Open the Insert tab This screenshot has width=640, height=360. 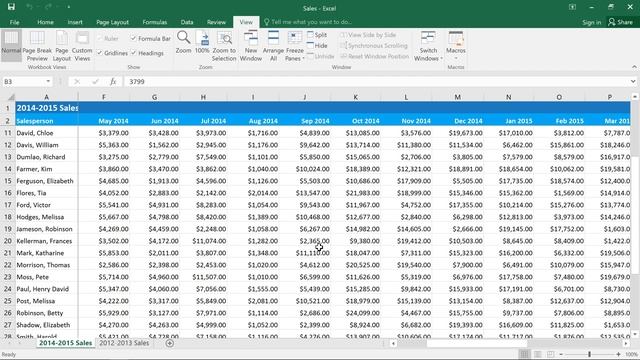pos(75,22)
